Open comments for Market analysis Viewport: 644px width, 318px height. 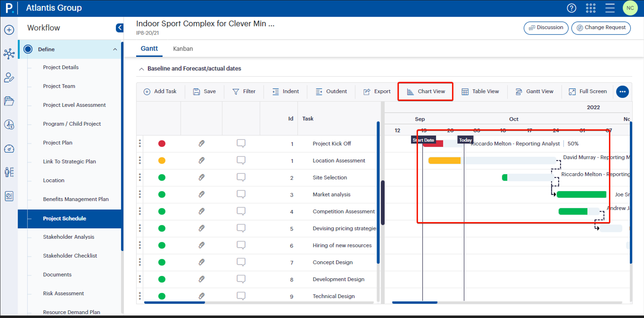click(x=241, y=194)
